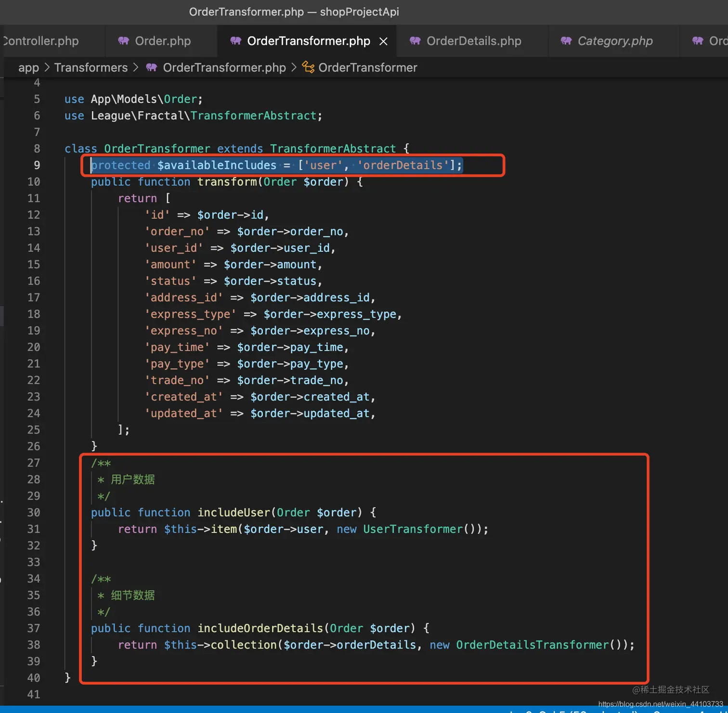Close the OrderTransformer.php tab
728x713 pixels.
(x=383, y=41)
